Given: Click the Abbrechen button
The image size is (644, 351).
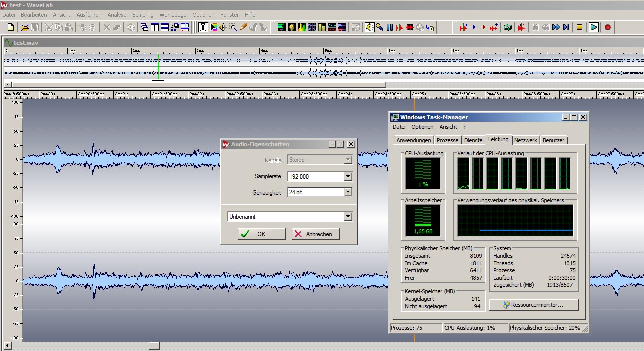Looking at the screenshot, I should (x=315, y=234).
